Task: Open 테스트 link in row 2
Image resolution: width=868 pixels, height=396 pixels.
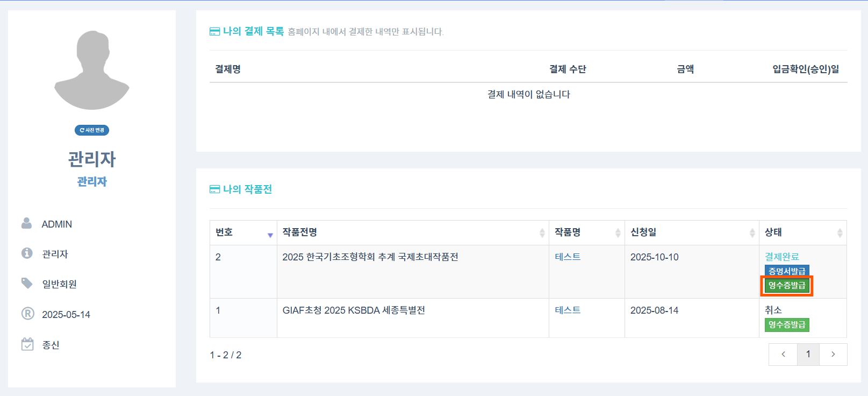Action: point(568,257)
